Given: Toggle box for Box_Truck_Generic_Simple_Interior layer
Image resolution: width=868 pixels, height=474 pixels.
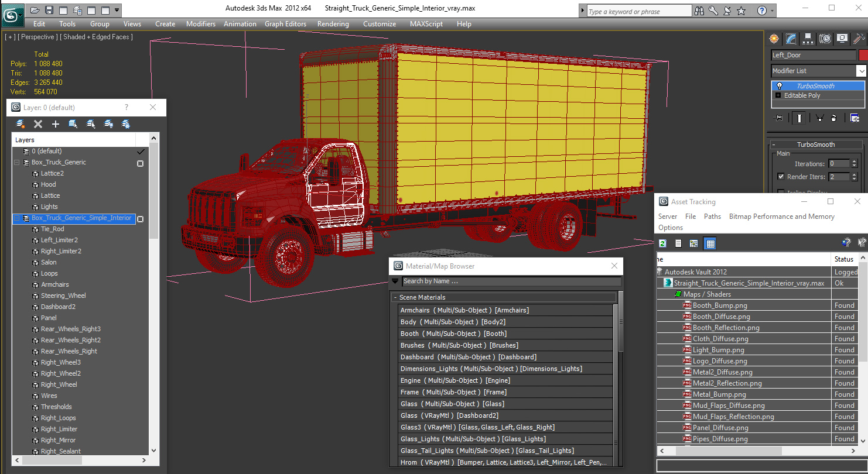Looking at the screenshot, I should (140, 219).
